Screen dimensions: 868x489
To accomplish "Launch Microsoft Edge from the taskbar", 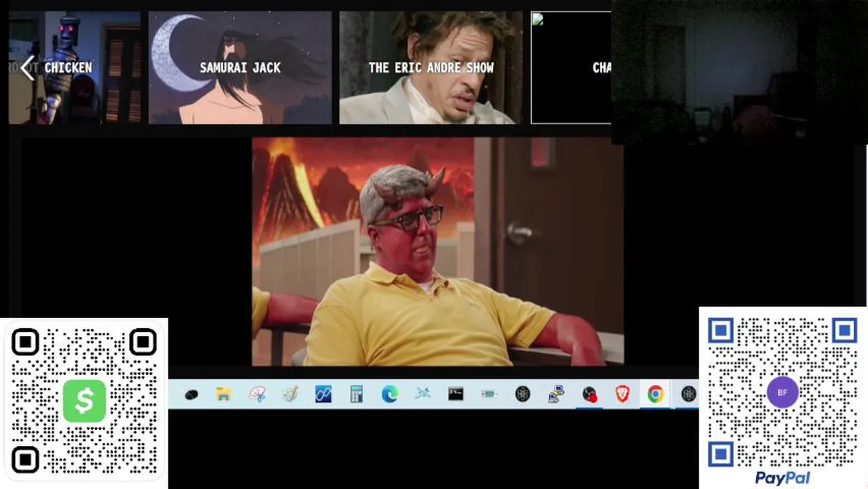I will [x=390, y=394].
